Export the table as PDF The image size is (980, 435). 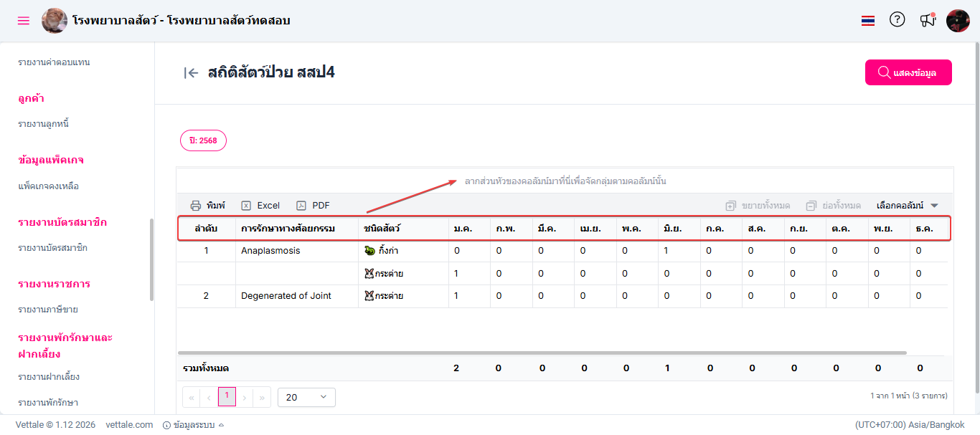[313, 205]
